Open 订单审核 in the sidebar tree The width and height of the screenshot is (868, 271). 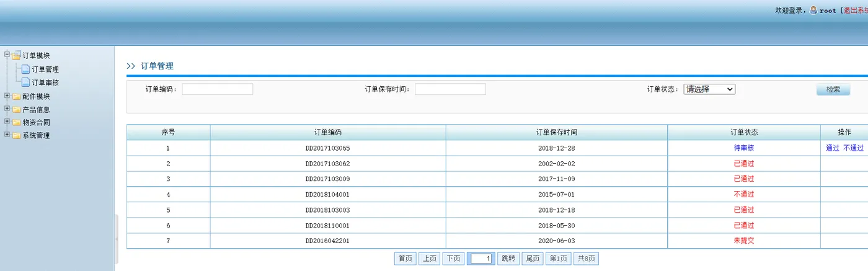pos(45,82)
